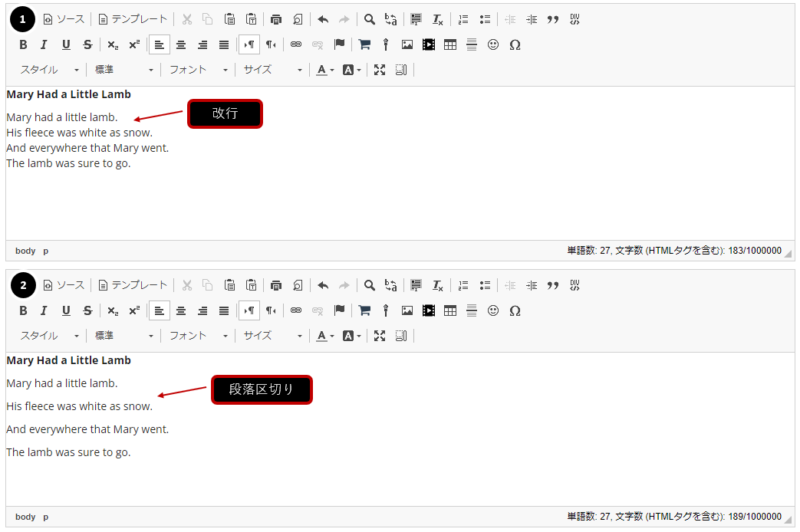Expand the フォント dropdown in the second editor

click(x=199, y=336)
